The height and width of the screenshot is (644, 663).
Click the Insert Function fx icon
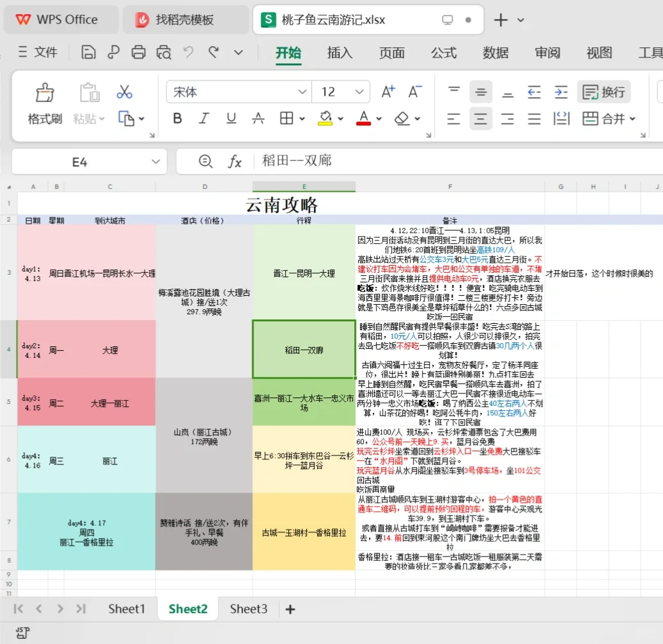point(235,161)
